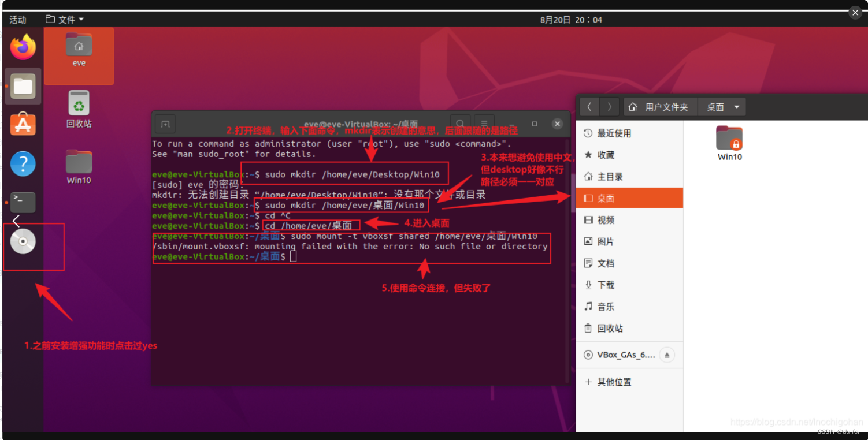Open Firefox from the dock
The image size is (868, 440).
click(x=23, y=47)
